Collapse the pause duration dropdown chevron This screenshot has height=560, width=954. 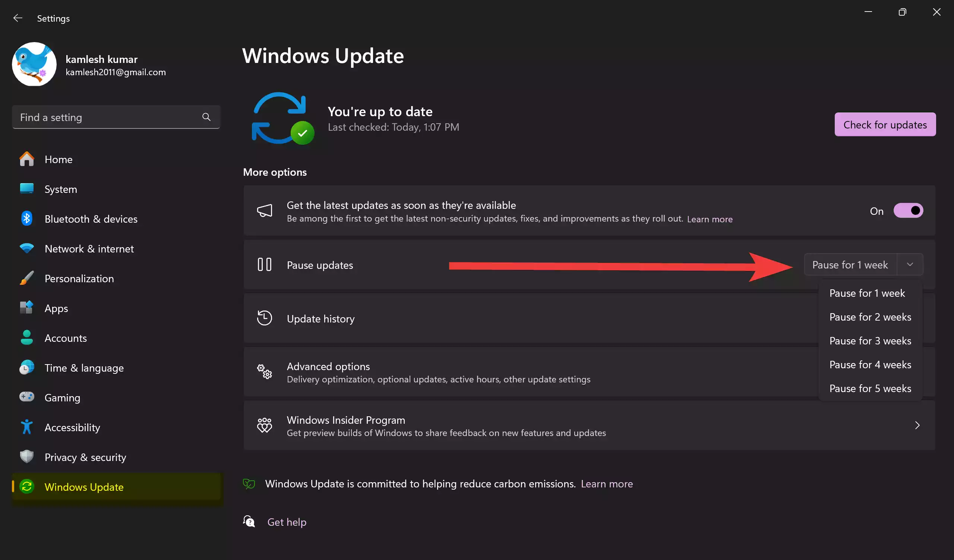click(x=910, y=265)
